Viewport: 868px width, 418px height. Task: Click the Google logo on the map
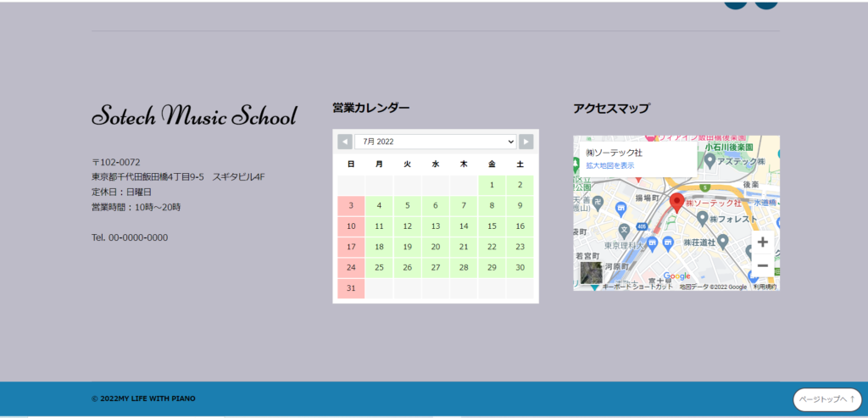point(676,276)
